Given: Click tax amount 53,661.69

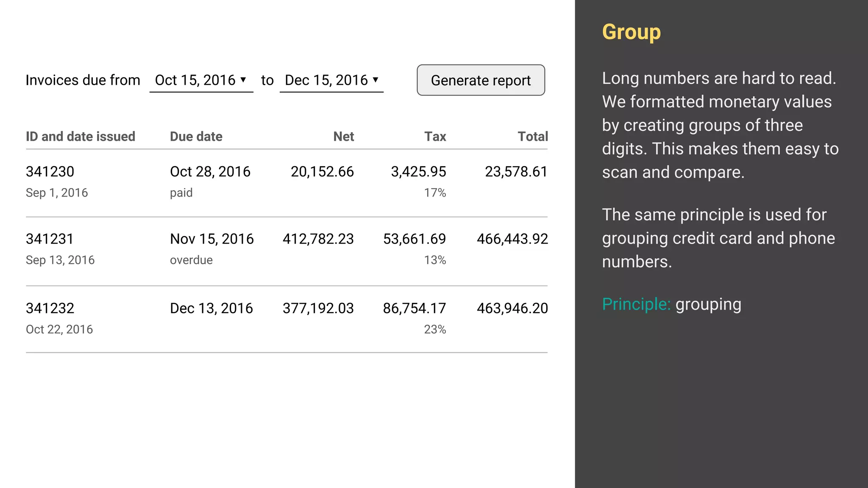Looking at the screenshot, I should pos(415,239).
